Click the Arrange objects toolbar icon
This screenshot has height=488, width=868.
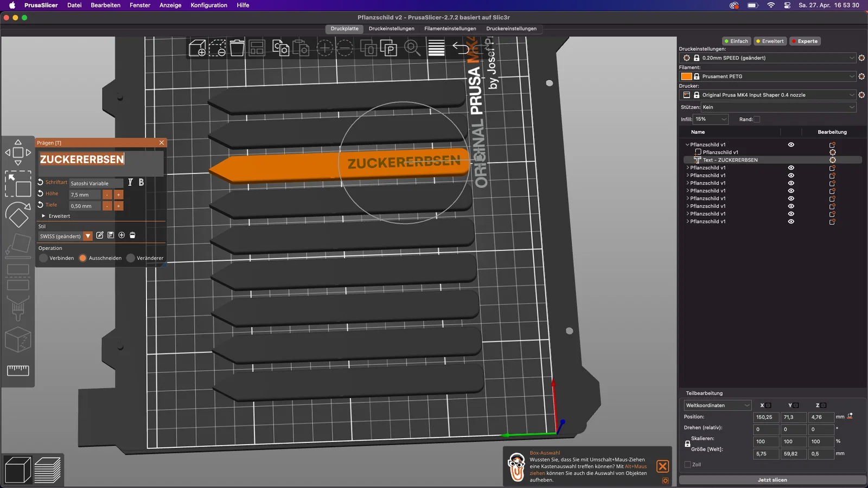[x=257, y=48]
